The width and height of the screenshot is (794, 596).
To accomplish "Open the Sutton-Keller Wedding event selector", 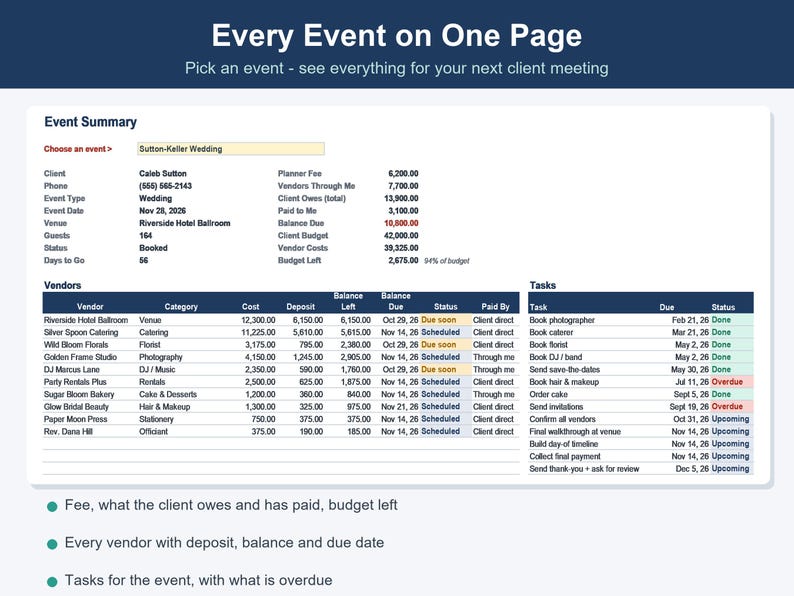I will 231,149.
